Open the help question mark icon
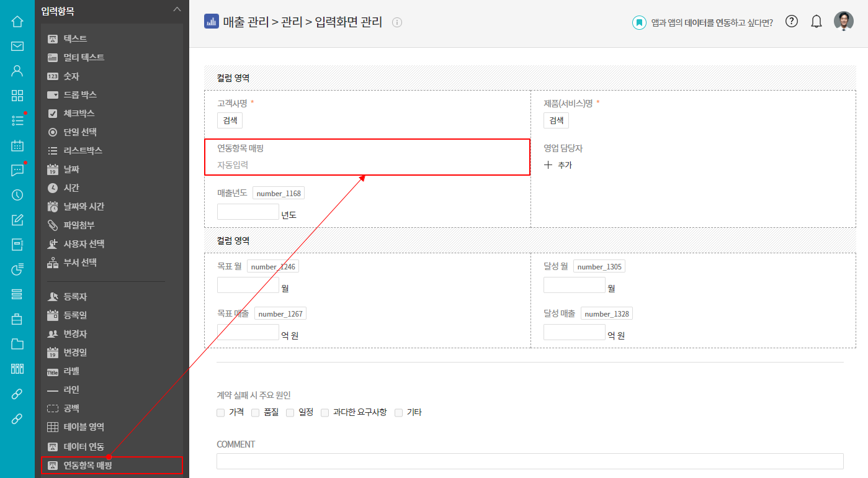The height and width of the screenshot is (478, 868). coord(791,21)
